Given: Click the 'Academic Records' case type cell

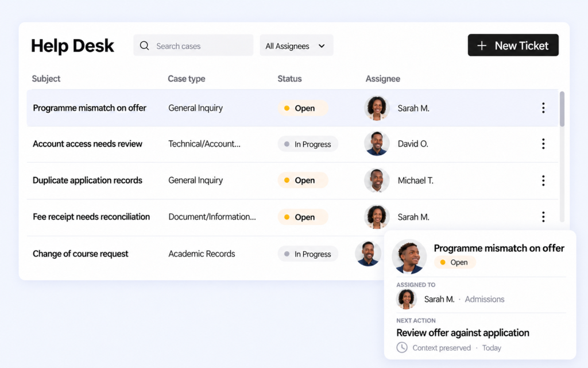Looking at the screenshot, I should [202, 254].
